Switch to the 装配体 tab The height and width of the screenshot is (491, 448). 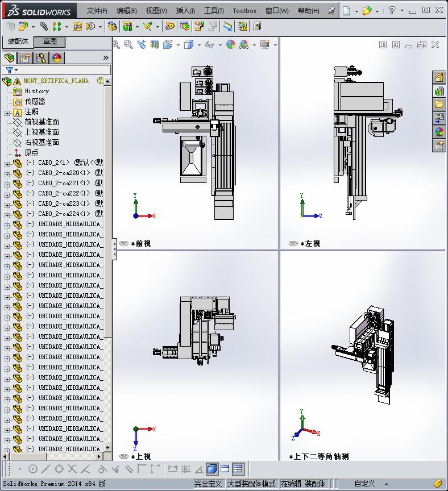pos(18,41)
